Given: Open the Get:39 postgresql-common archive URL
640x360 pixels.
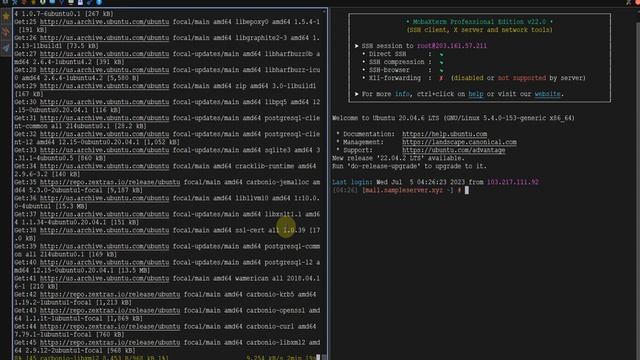Looking at the screenshot, I should [104, 246].
